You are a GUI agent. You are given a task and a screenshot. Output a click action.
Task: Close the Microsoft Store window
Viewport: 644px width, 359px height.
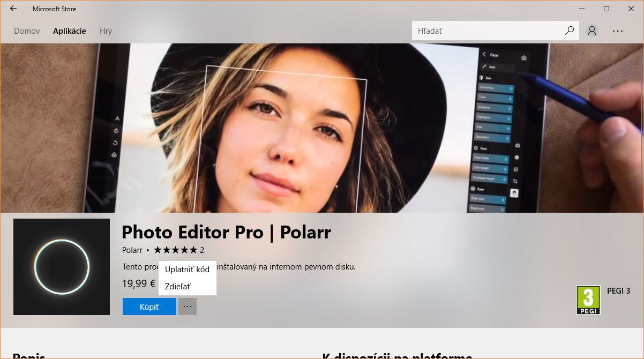click(x=631, y=9)
